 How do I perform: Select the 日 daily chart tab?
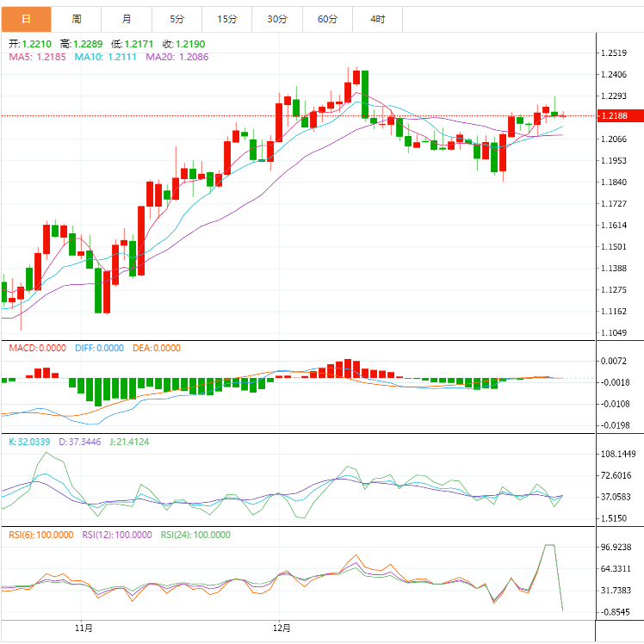click(26, 19)
